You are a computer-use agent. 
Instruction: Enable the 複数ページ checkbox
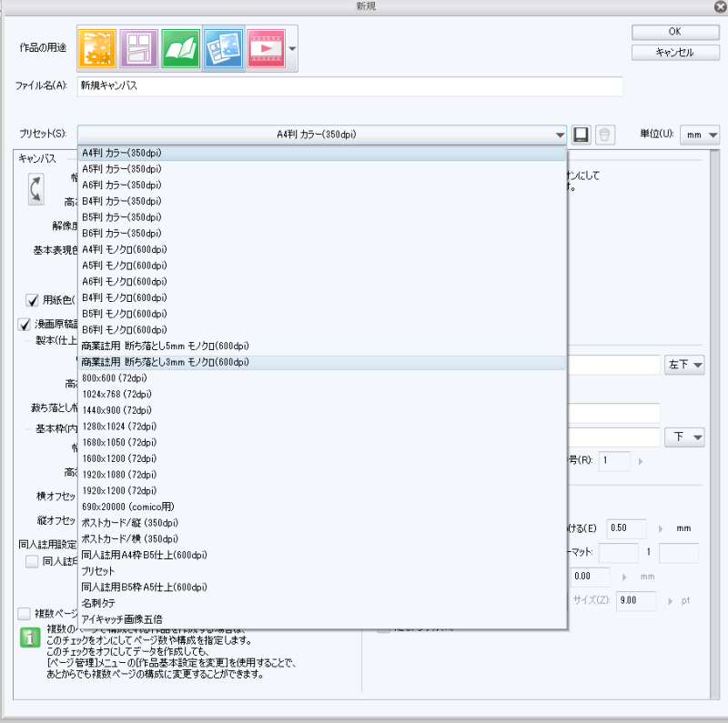[x=25, y=613]
